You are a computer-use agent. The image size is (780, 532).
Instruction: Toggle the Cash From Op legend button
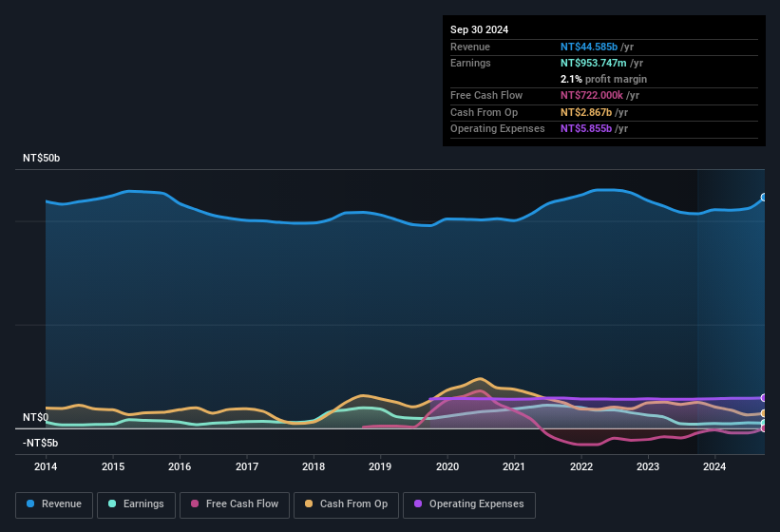click(x=346, y=504)
